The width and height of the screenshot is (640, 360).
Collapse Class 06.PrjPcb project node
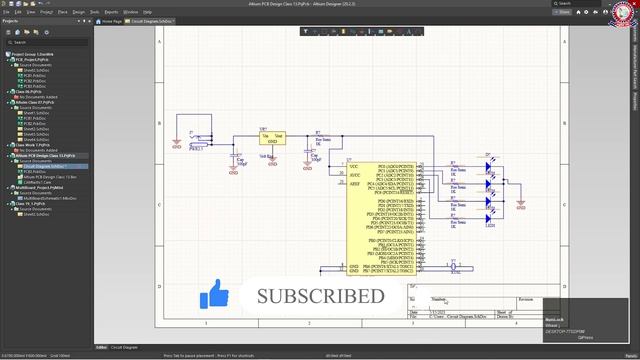tap(8, 92)
